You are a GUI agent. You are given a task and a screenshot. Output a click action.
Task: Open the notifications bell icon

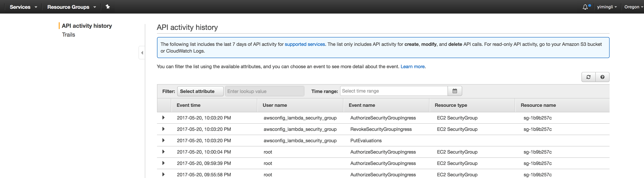585,7
